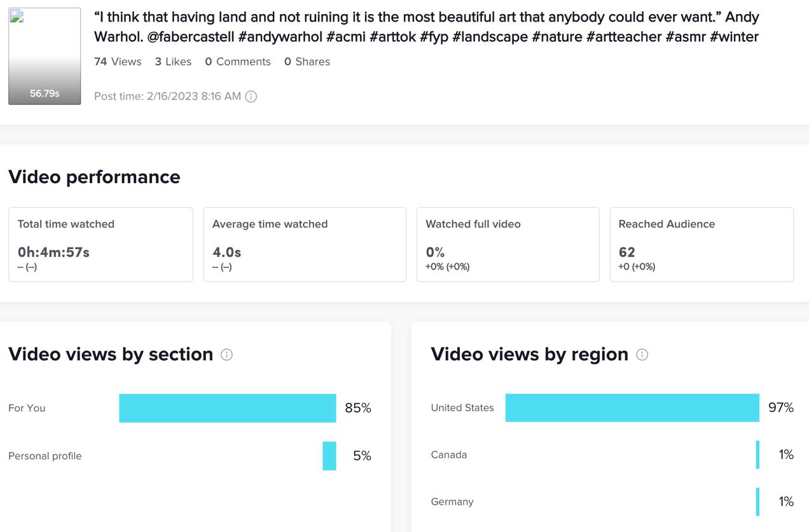Viewport: 809px width, 532px height.
Task: Click info icon next to Video views by region
Action: [x=642, y=355]
